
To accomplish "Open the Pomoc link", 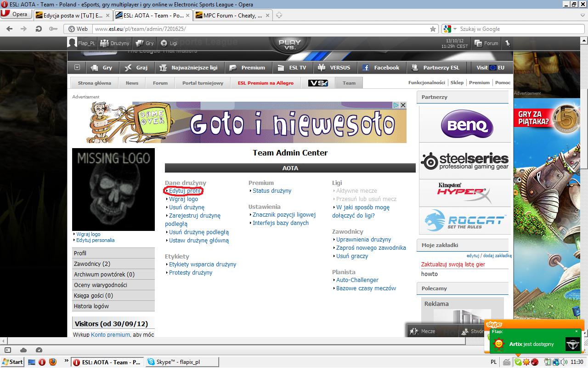I will [503, 83].
